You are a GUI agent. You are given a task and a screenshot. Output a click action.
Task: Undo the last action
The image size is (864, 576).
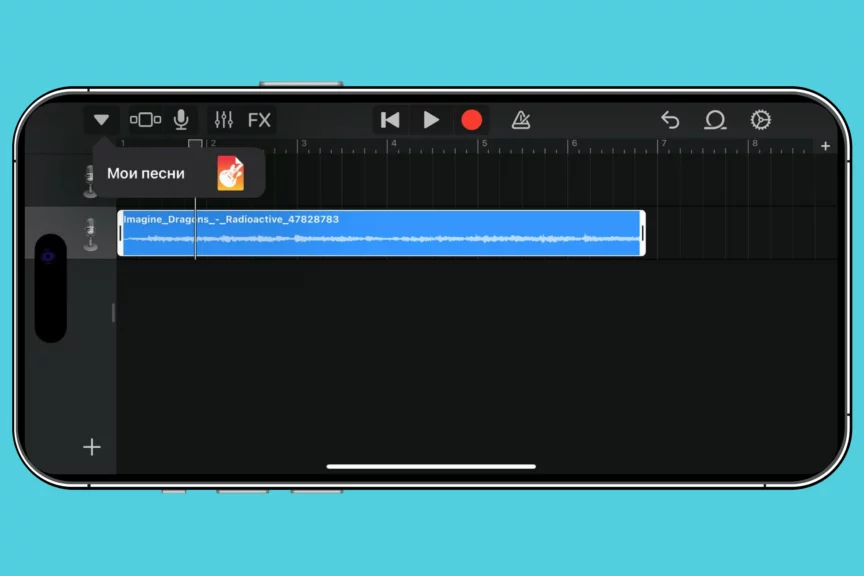pos(670,120)
